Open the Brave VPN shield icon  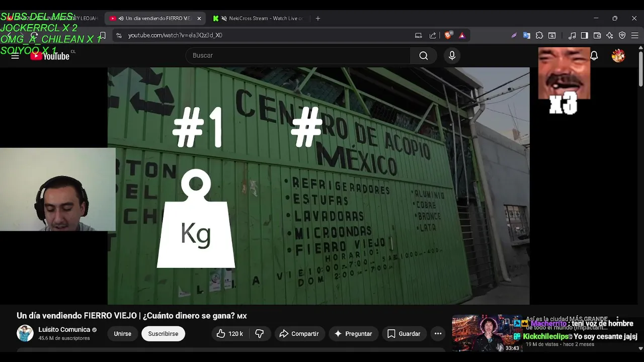pyautogui.click(x=622, y=35)
